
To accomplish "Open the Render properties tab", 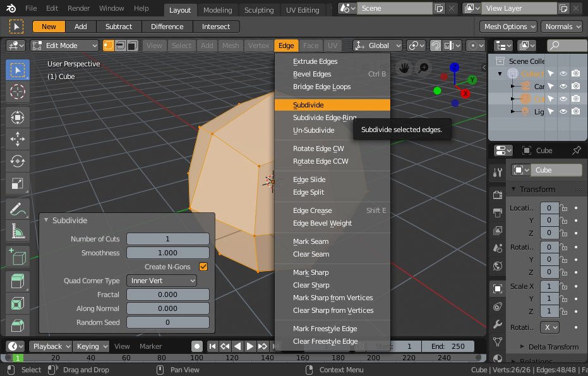I will [498, 195].
